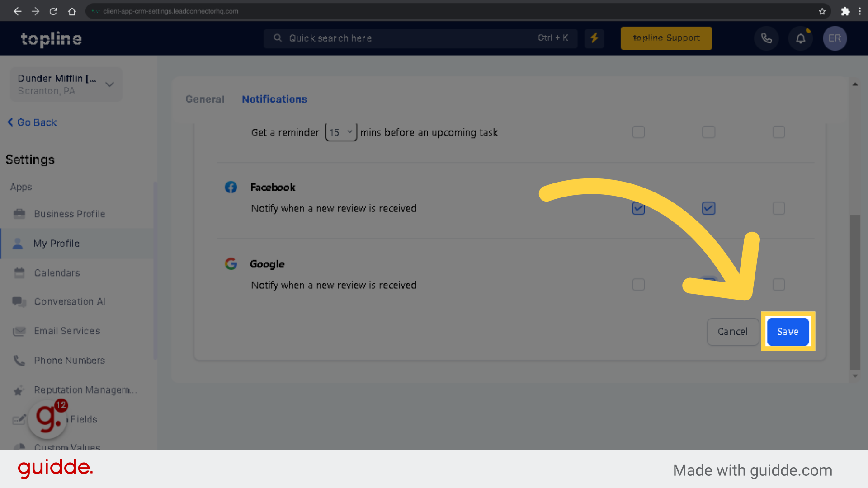Click the home navigation icon

tap(71, 11)
